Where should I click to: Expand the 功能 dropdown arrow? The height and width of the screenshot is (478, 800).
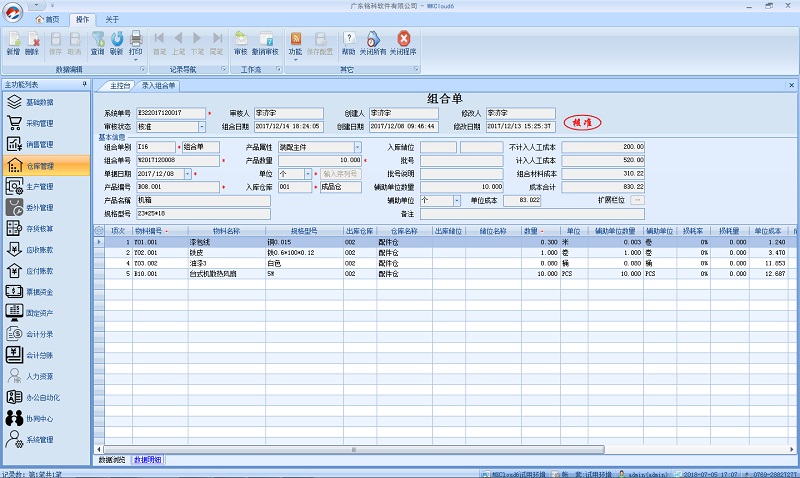pos(295,60)
